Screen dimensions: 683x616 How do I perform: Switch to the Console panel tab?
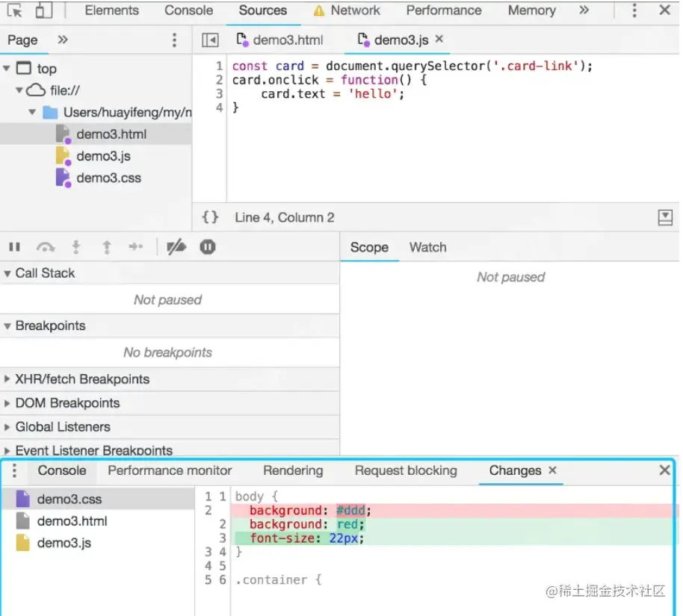click(x=188, y=10)
